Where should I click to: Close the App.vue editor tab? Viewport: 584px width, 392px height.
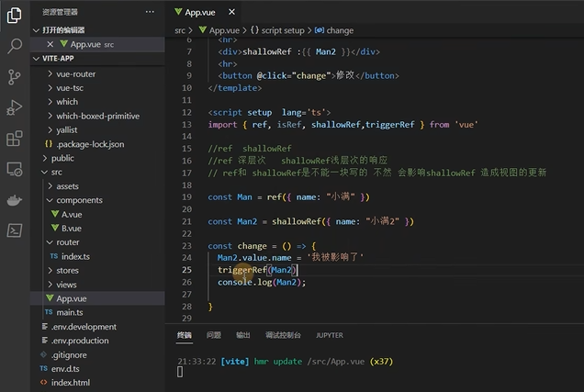click(x=231, y=12)
